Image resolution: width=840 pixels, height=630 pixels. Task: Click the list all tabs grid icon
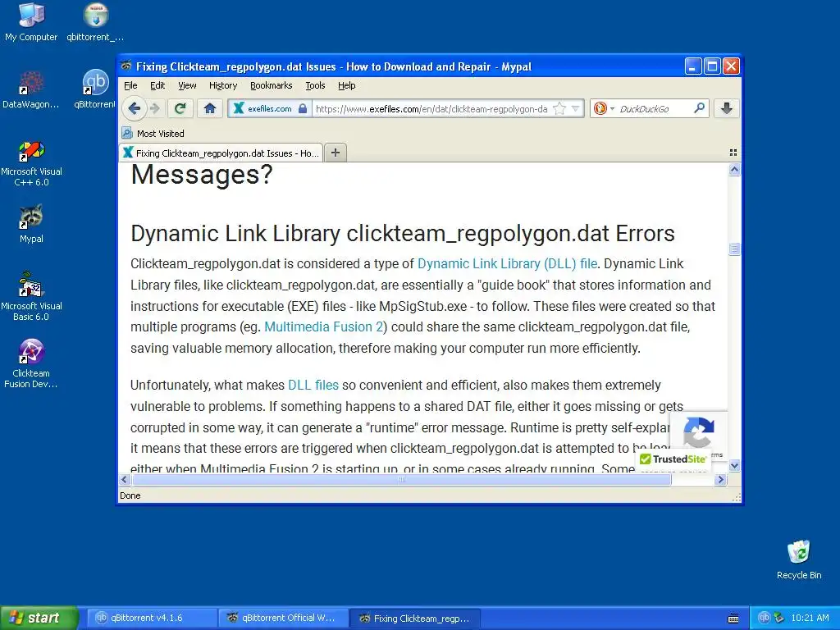pos(733,153)
